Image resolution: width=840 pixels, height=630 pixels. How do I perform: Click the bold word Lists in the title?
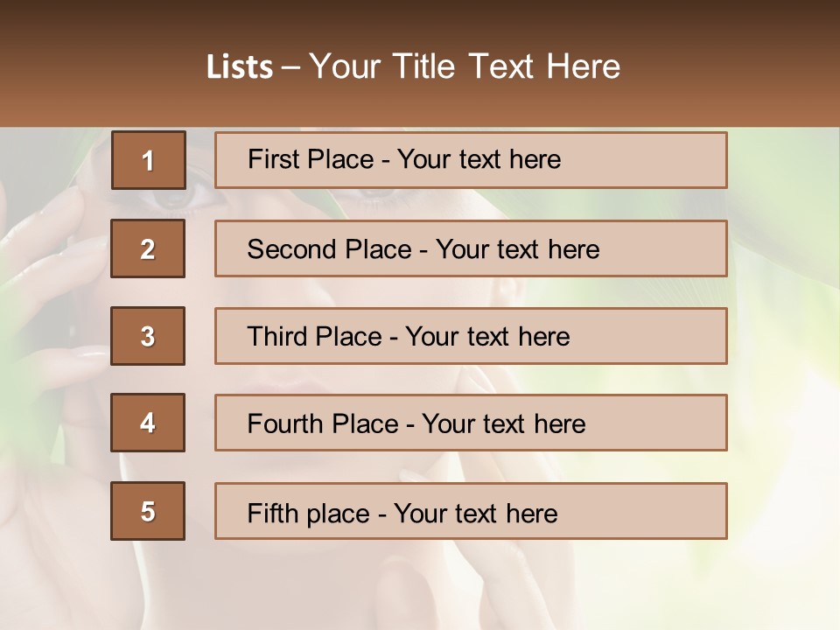click(240, 66)
